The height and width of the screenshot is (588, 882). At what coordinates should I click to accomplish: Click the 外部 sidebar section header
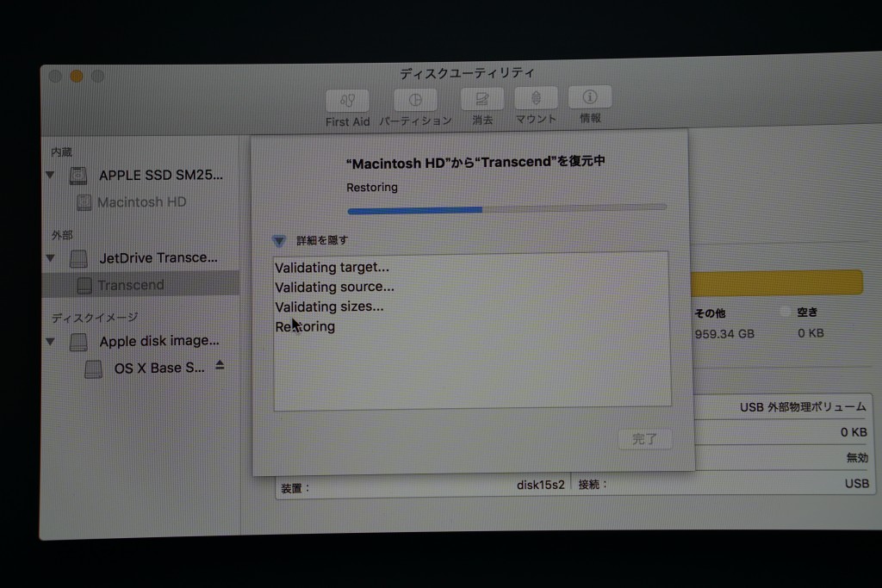coord(62,235)
